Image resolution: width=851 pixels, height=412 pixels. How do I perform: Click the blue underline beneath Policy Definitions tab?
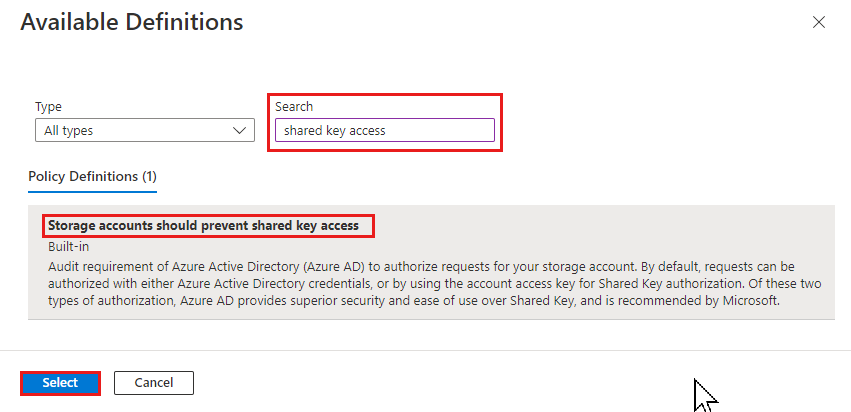pyautogui.click(x=92, y=191)
